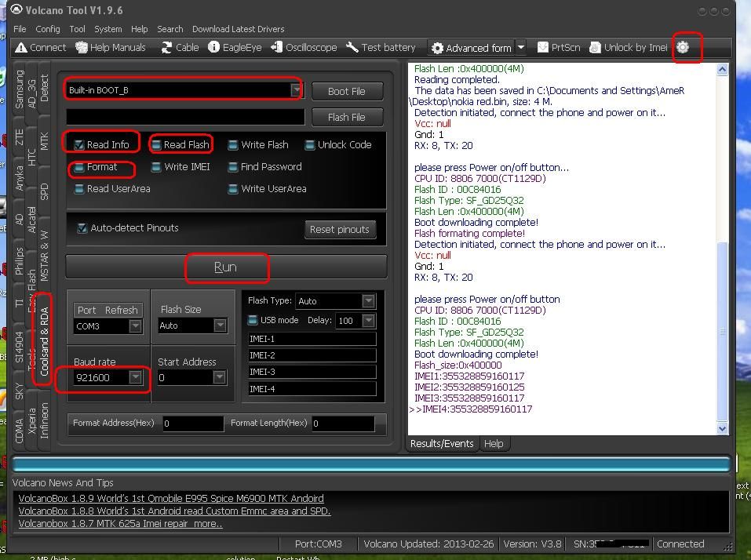The width and height of the screenshot is (751, 560).
Task: Open the System menu
Action: (108, 29)
